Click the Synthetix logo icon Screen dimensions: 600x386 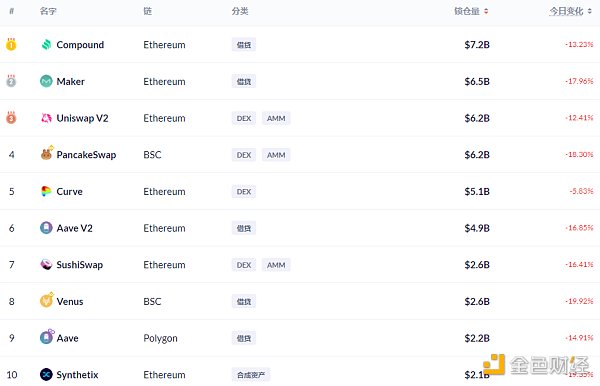pos(46,375)
